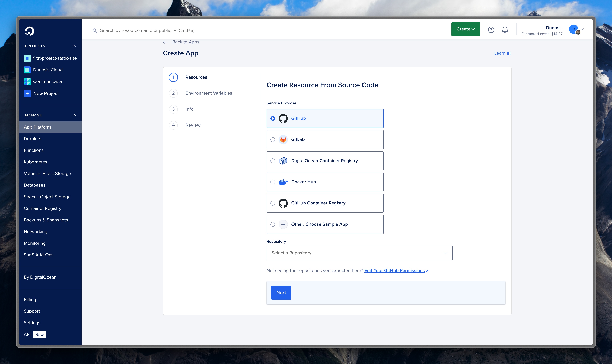
Task: Click the user avatar in the top bar
Action: click(x=574, y=29)
